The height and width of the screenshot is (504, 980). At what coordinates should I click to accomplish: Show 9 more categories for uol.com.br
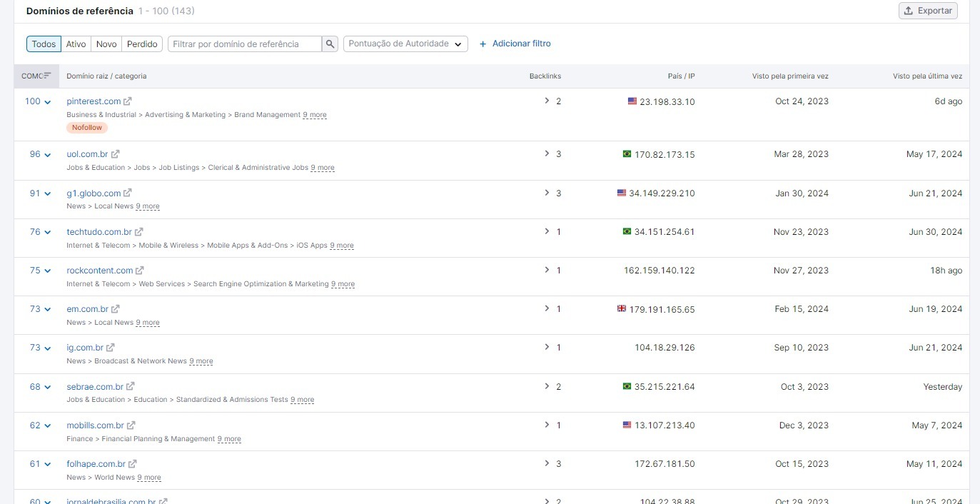(323, 168)
